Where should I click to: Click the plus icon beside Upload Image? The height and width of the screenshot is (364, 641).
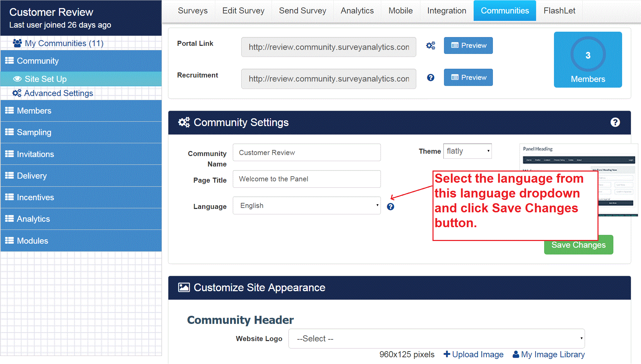[447, 354]
